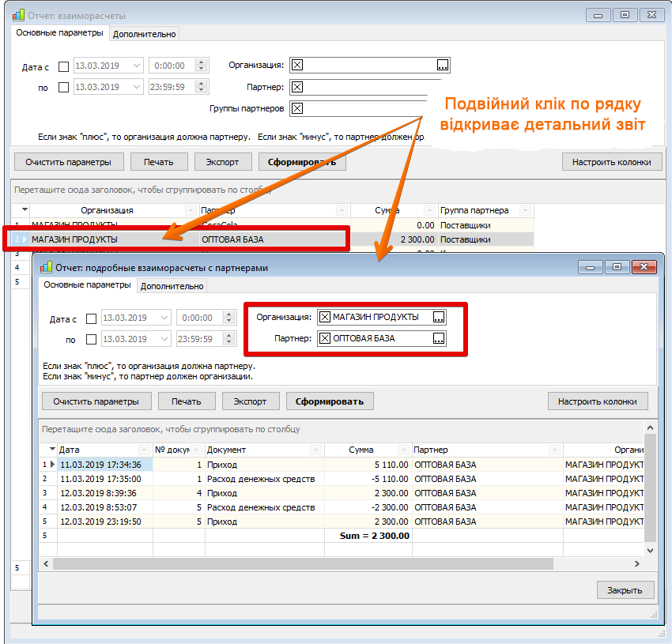The image size is (672, 644).
Task: Open filter dropdown of 'Организация' column in the back window
Action: (x=191, y=210)
